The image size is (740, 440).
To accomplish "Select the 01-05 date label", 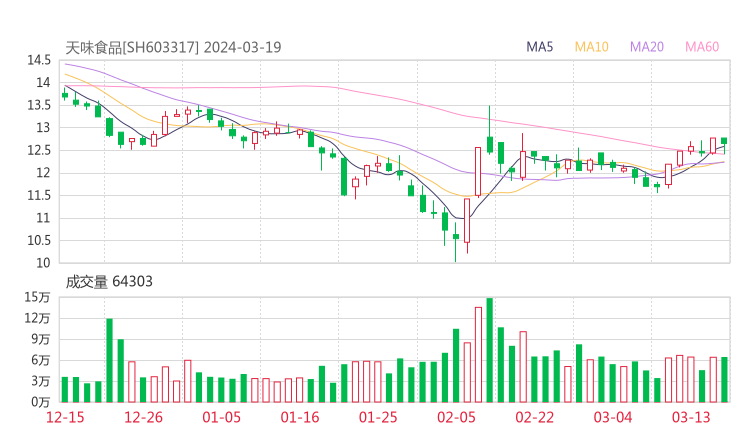I will point(222,417).
